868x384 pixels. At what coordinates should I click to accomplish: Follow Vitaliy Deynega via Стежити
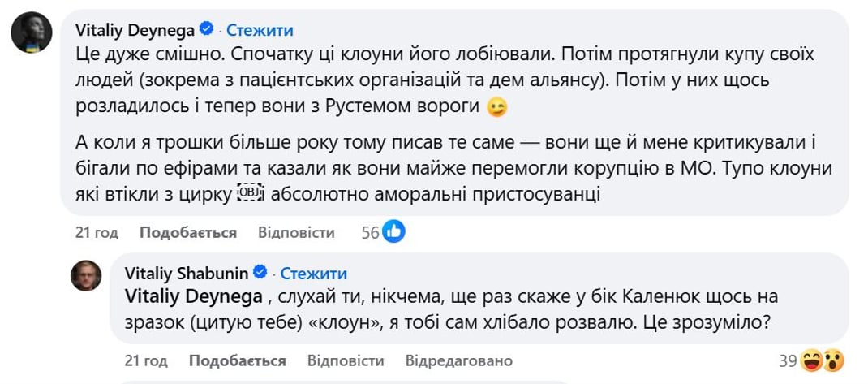pos(260,31)
